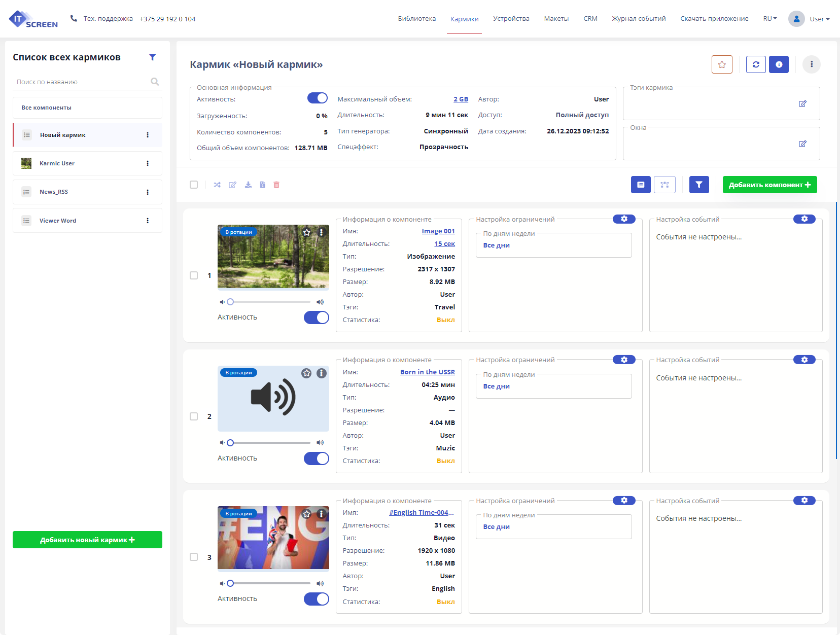Click the volume slider under Image 001

coord(270,302)
